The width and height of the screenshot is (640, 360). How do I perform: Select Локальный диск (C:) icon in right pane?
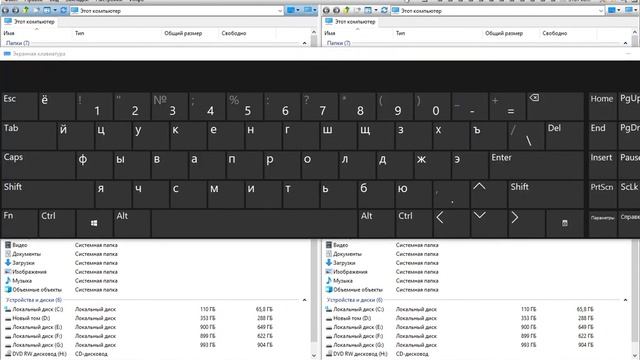point(329,309)
